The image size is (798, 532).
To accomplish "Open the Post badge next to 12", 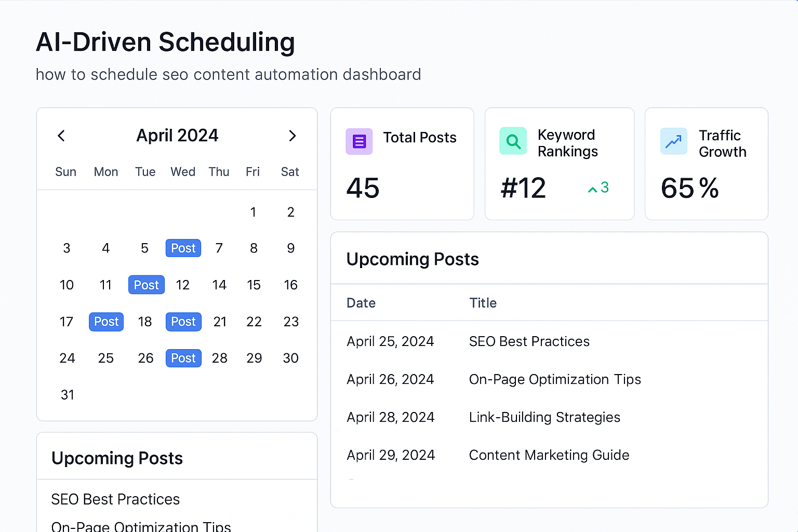I will 146,285.
